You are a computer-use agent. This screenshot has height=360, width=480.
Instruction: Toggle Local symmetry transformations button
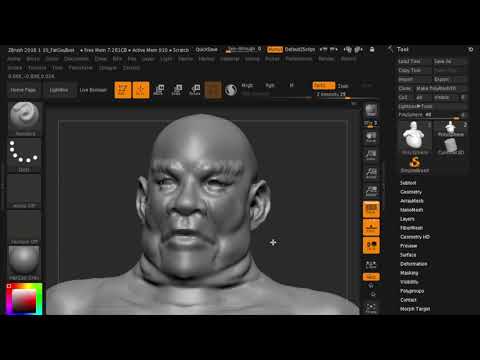click(371, 245)
